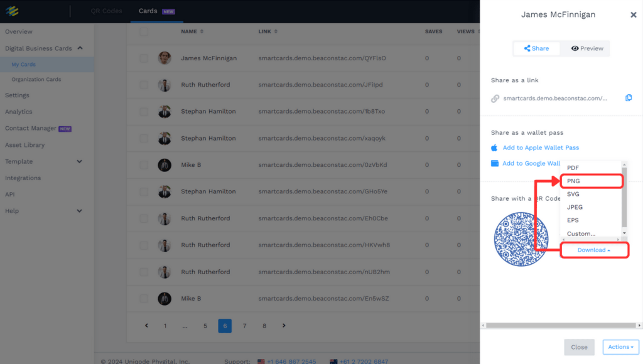Close the James McFinnigan share panel with X
This screenshot has width=643, height=364.
(x=634, y=14)
